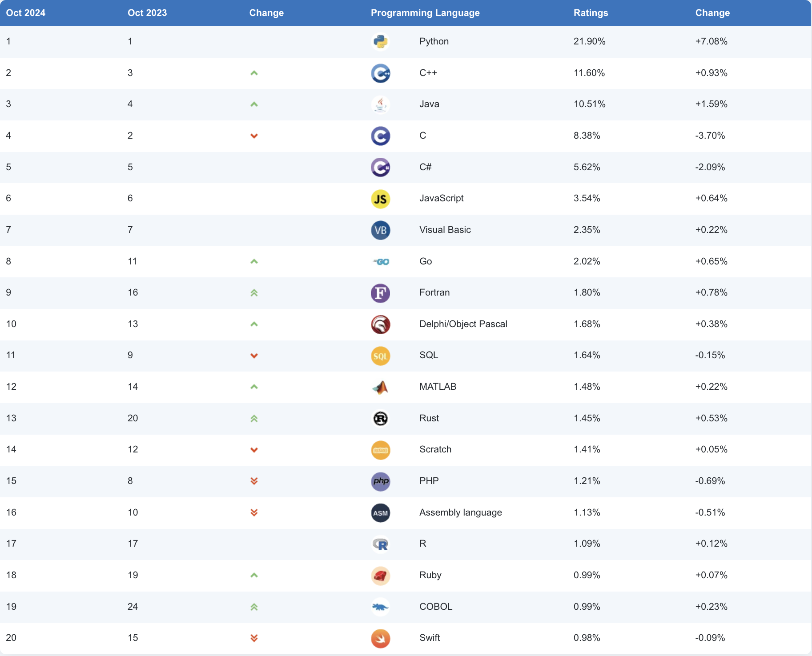
Task: Click the Java coffee cup icon
Action: 380,104
